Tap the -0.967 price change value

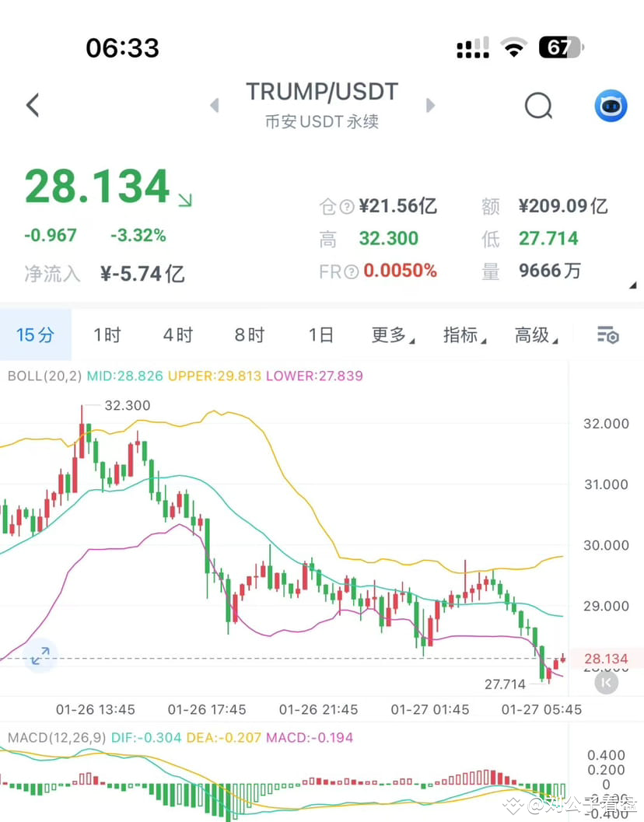[51, 236]
